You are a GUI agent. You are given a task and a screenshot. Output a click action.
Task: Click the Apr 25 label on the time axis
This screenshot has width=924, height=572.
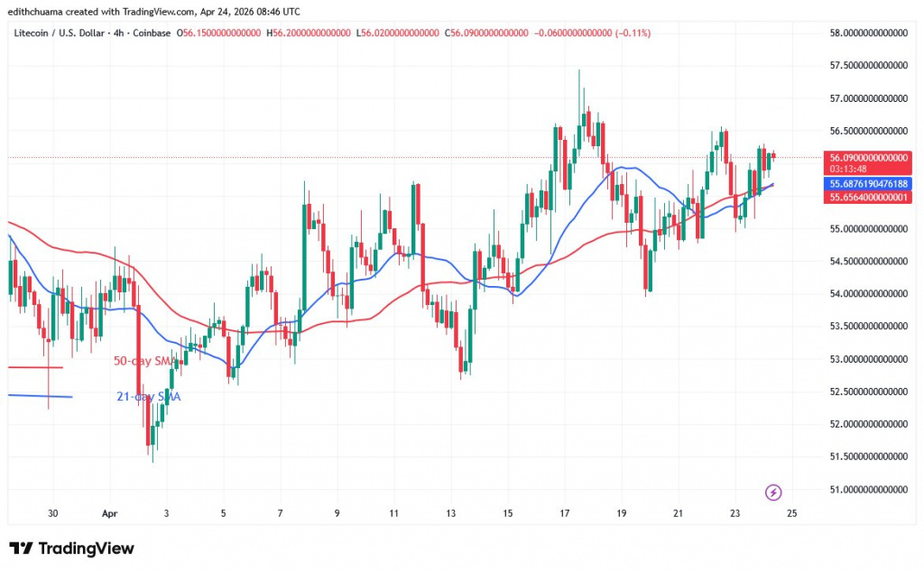[791, 512]
